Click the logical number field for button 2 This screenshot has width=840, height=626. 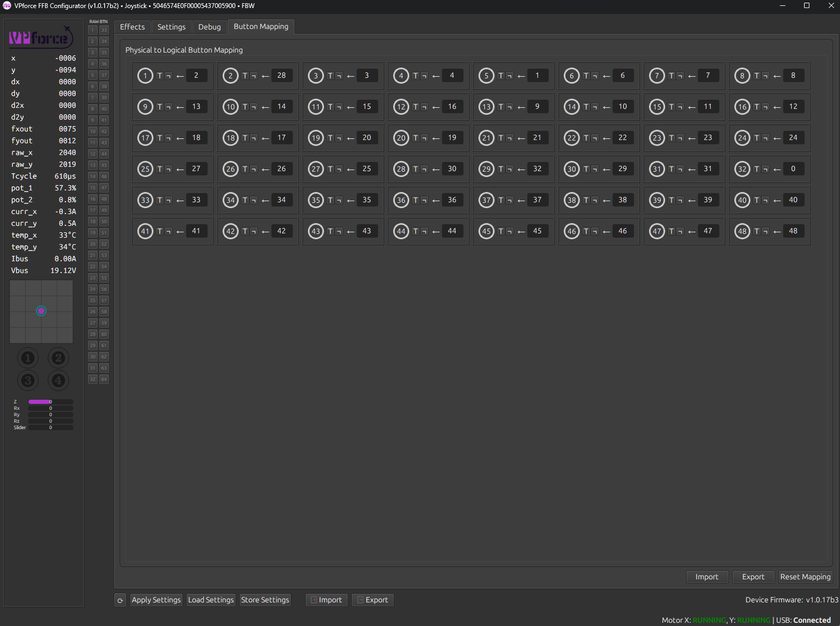(x=282, y=76)
